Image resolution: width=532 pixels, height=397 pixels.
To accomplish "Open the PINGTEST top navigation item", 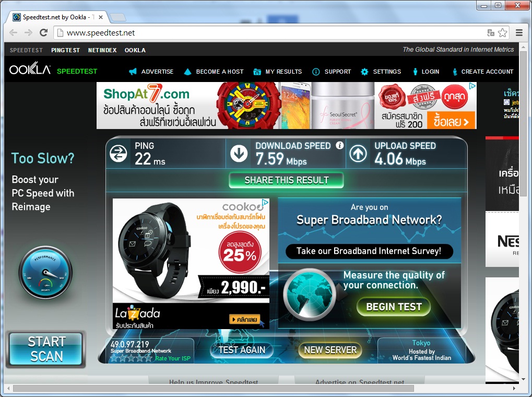I will pos(65,50).
